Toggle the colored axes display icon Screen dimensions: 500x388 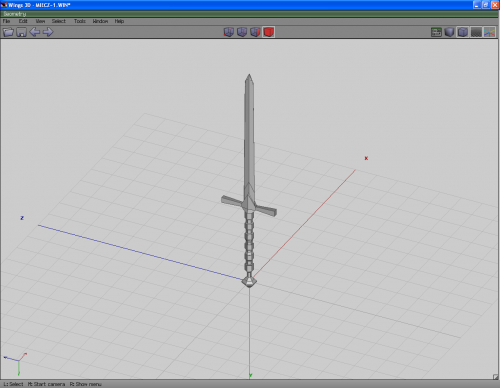[x=489, y=32]
